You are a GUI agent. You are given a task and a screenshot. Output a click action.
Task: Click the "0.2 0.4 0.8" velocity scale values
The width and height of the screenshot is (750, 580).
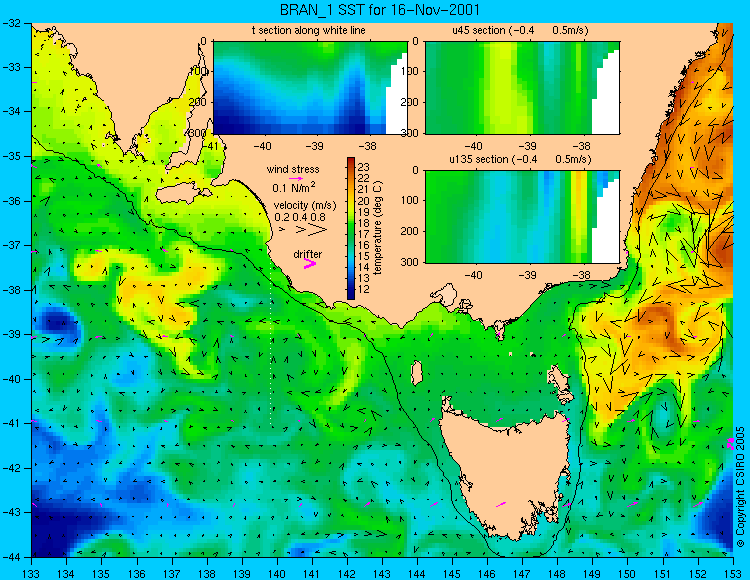pos(300,217)
